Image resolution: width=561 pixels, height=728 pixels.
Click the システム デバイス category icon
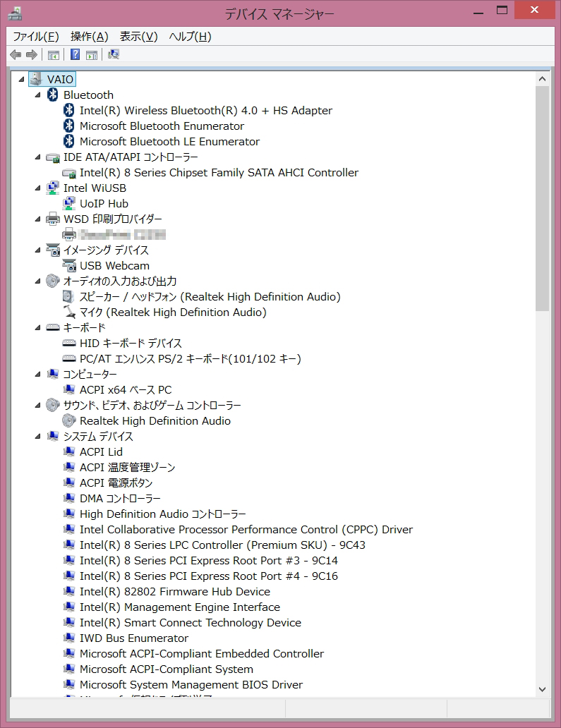tap(53, 436)
